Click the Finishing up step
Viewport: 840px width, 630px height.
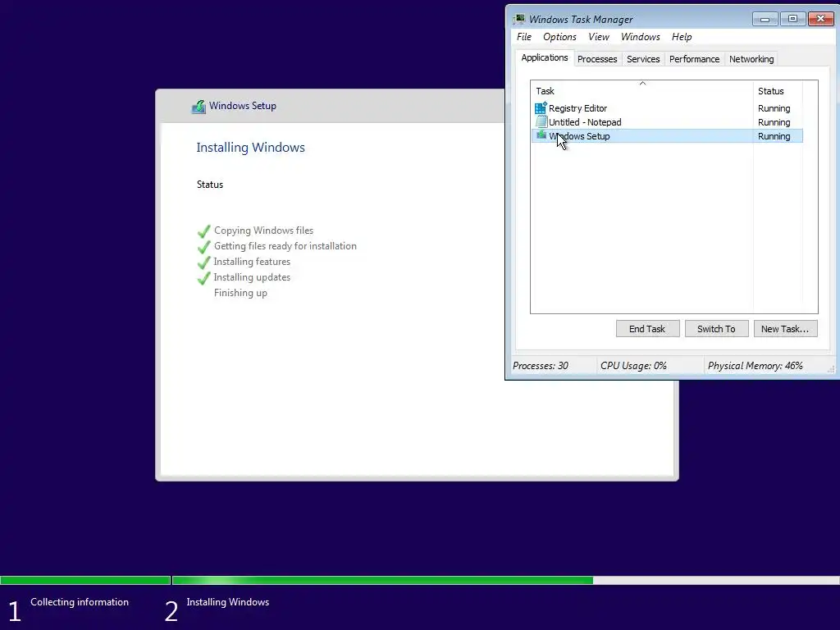click(240, 293)
